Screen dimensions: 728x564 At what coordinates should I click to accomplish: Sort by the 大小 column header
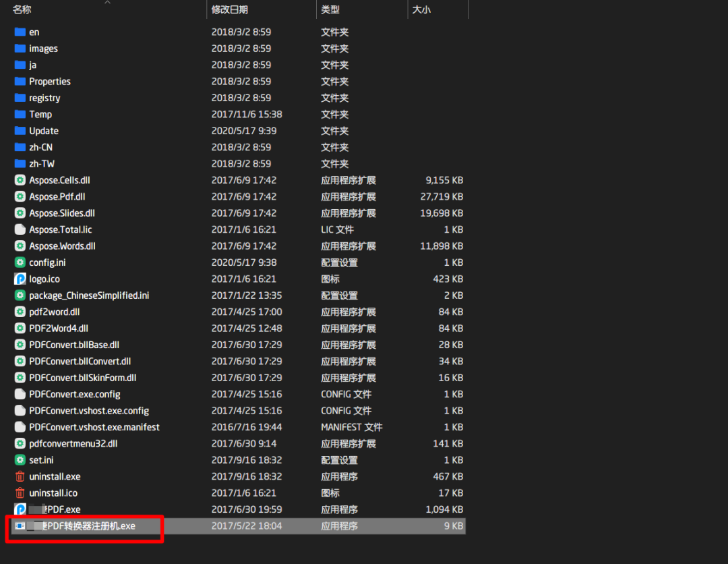pos(421,9)
